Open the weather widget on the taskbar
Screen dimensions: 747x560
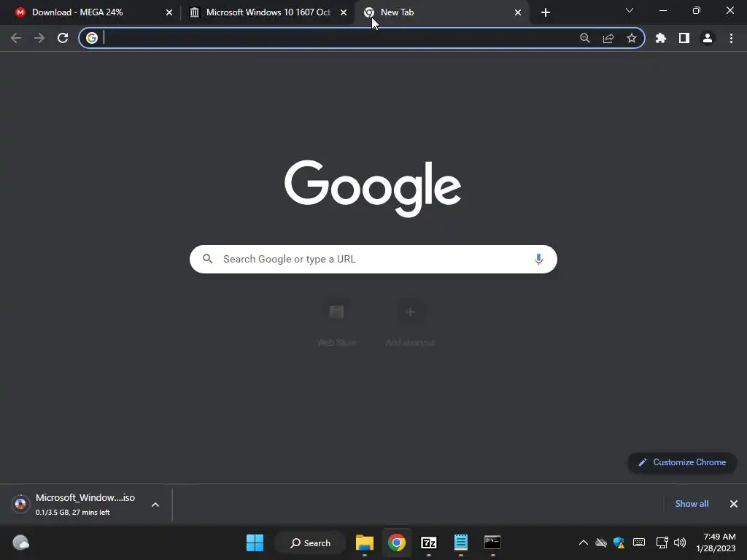[x=20, y=542]
